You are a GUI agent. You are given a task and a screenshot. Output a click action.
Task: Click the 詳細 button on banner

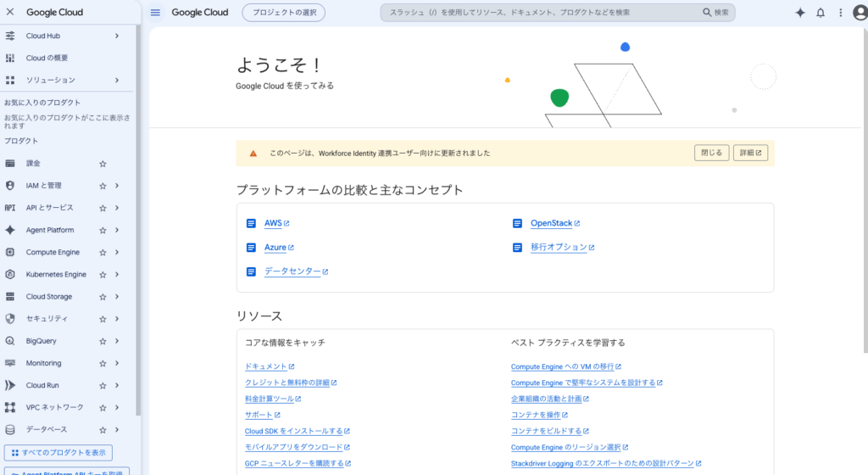(750, 153)
